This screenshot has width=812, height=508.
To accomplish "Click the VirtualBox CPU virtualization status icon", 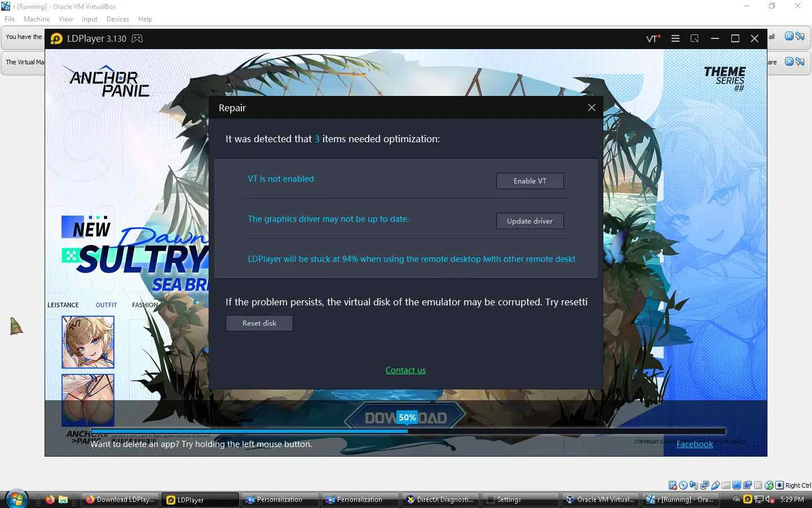I will tap(758, 485).
